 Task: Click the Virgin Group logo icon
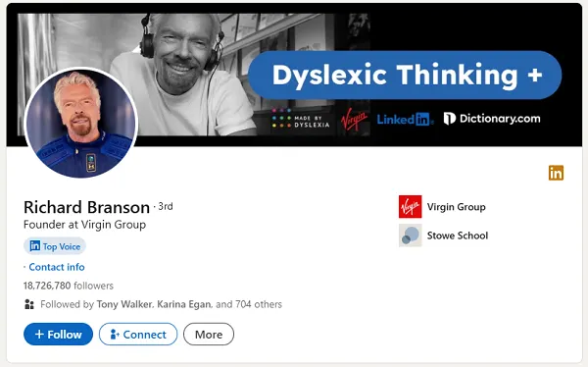(410, 207)
